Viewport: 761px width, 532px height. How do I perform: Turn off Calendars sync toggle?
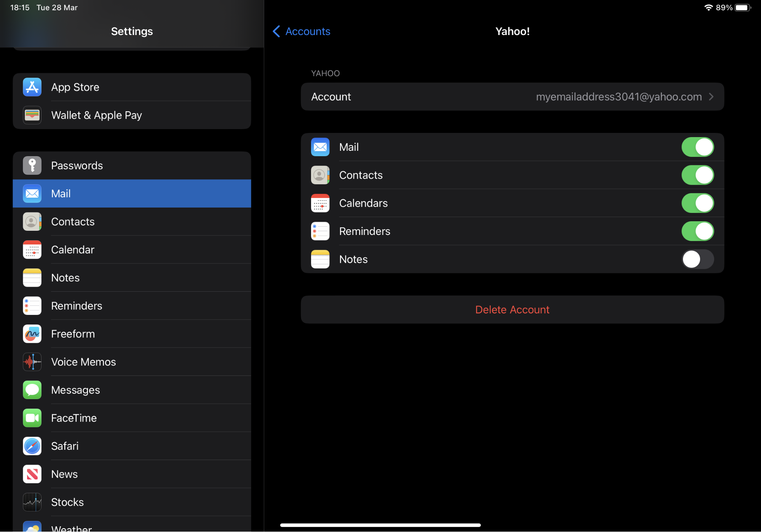(x=697, y=203)
